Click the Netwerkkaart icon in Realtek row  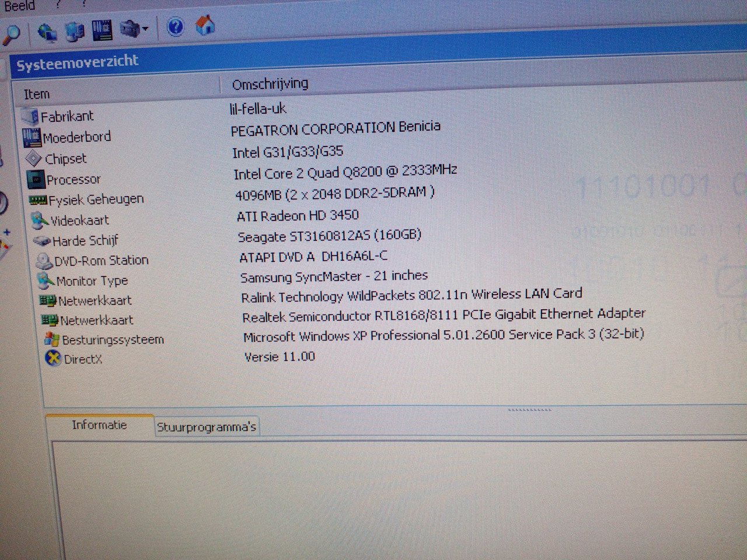pyautogui.click(x=50, y=320)
